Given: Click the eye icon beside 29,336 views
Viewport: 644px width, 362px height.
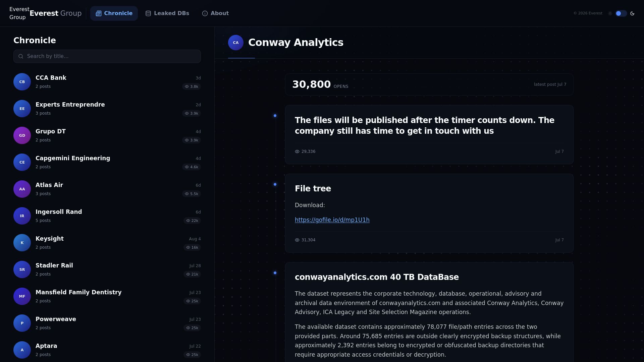Looking at the screenshot, I should pyautogui.click(x=297, y=152).
